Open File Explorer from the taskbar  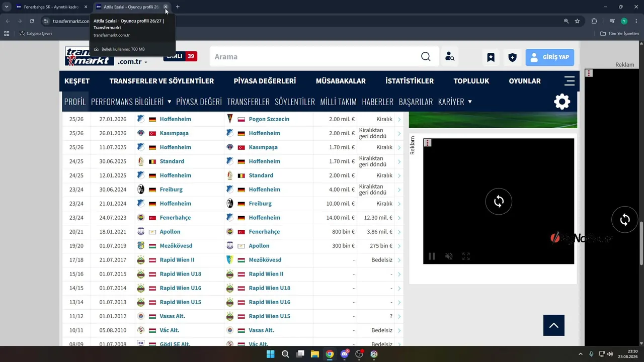tap(315, 354)
